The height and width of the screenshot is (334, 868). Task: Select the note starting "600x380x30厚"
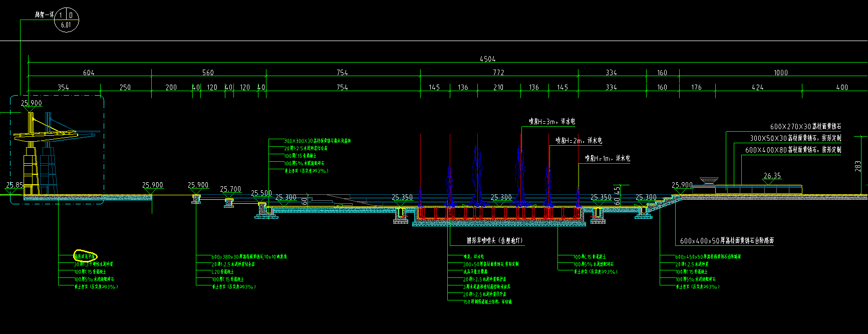pos(249,256)
